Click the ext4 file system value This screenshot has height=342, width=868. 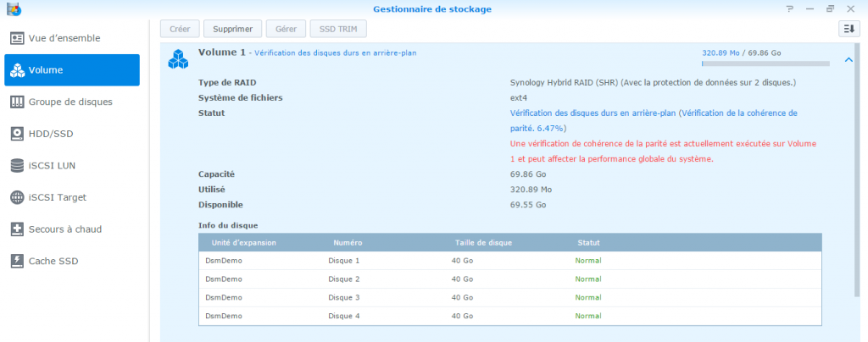518,98
